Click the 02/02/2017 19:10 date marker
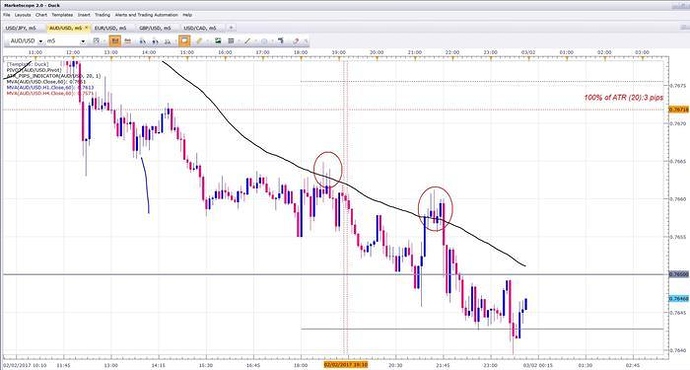 point(345,365)
